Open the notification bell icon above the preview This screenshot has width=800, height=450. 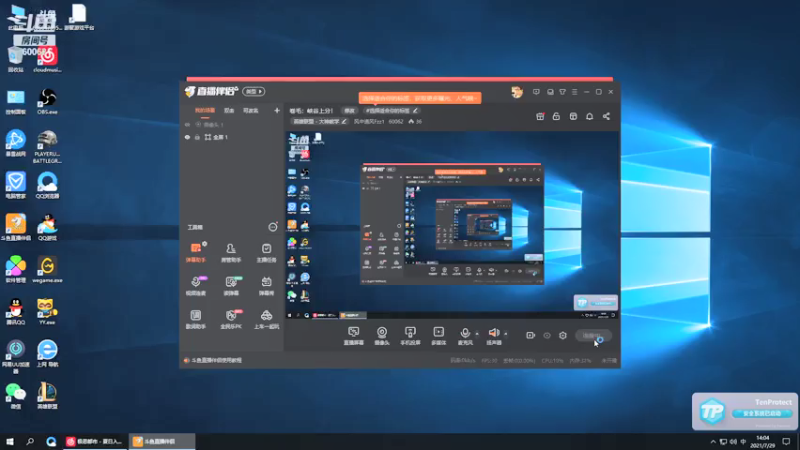click(x=589, y=116)
